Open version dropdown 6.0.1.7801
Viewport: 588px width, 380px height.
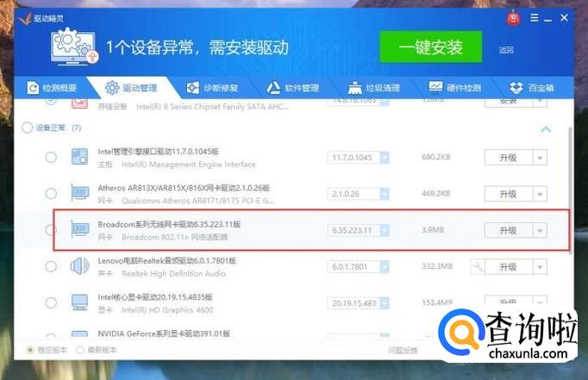point(385,267)
